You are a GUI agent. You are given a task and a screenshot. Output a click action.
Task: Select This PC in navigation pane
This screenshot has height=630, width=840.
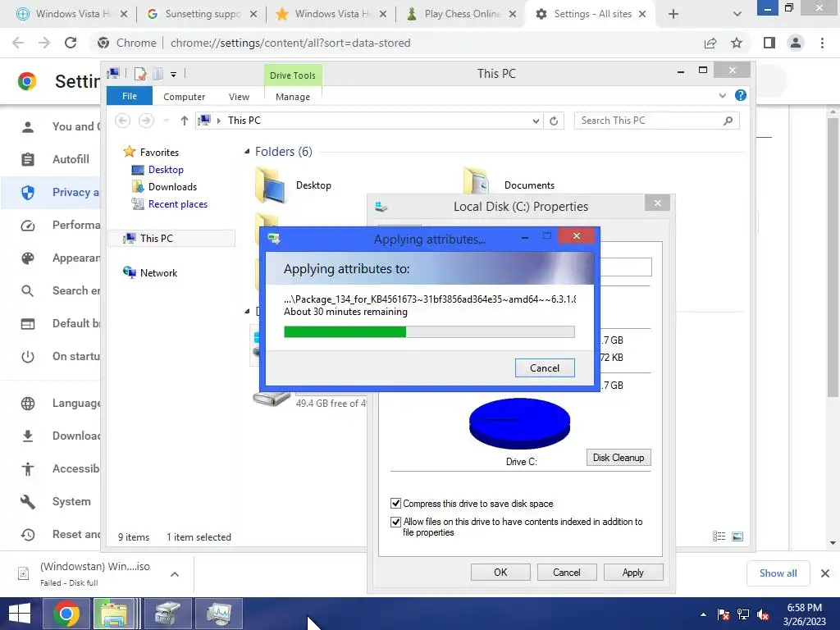click(x=171, y=239)
